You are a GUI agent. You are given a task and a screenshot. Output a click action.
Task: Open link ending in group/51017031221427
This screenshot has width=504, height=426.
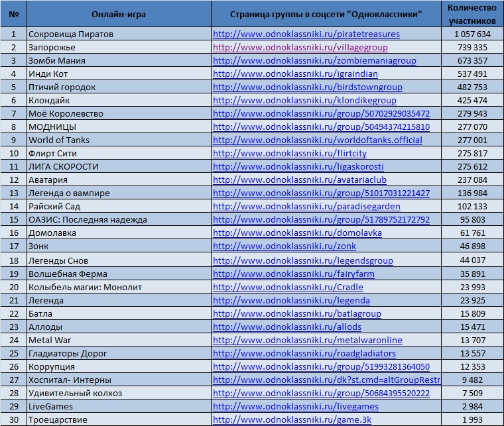pyautogui.click(x=321, y=193)
